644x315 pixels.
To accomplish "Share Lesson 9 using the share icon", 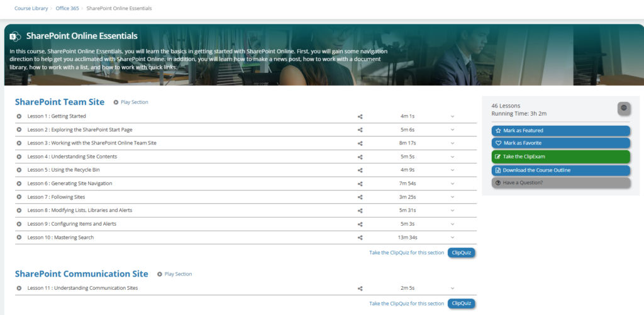I will (x=360, y=224).
